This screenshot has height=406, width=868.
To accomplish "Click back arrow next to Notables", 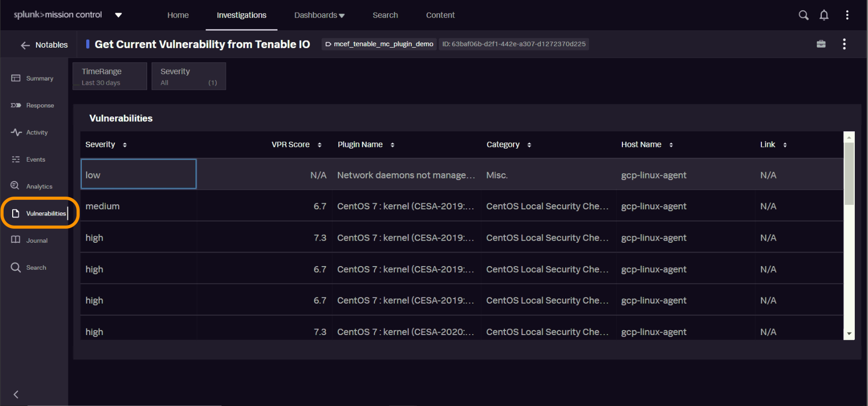I will click(25, 45).
